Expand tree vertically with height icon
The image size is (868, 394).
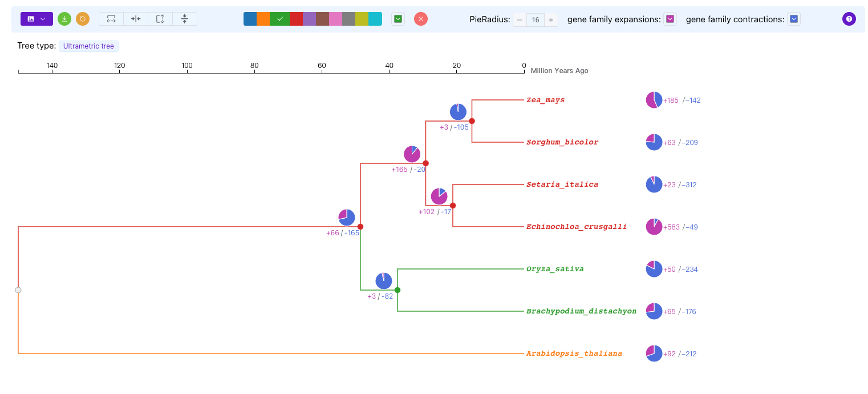[160, 19]
